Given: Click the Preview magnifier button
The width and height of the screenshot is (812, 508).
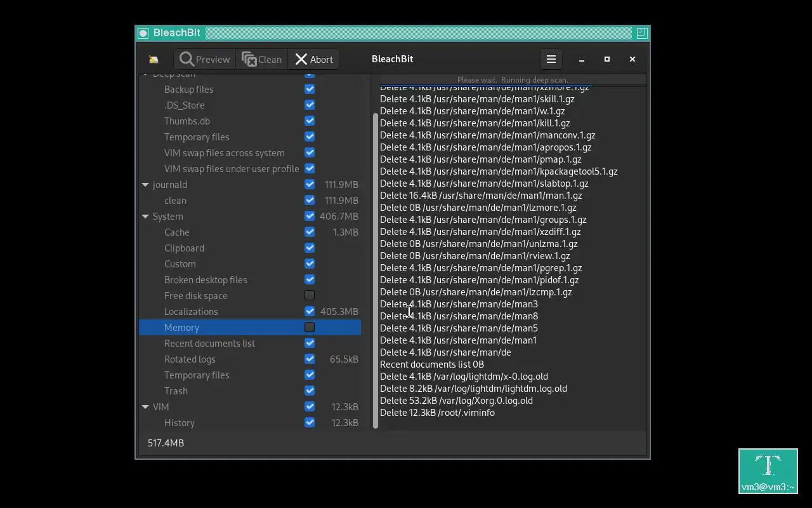Looking at the screenshot, I should (x=204, y=59).
